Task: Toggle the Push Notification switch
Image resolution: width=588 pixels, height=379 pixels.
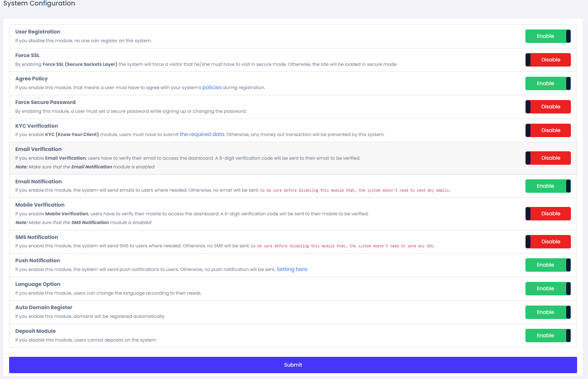Action: click(x=548, y=265)
